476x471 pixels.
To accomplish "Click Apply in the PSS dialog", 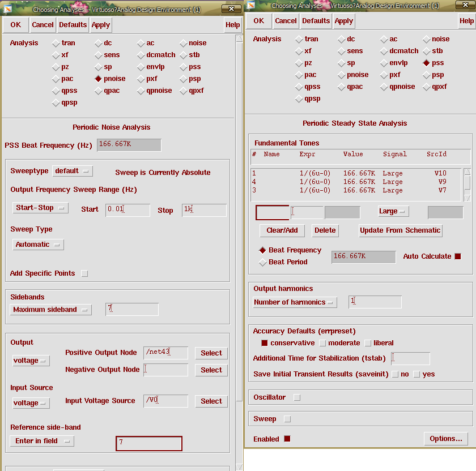I will pos(344,21).
